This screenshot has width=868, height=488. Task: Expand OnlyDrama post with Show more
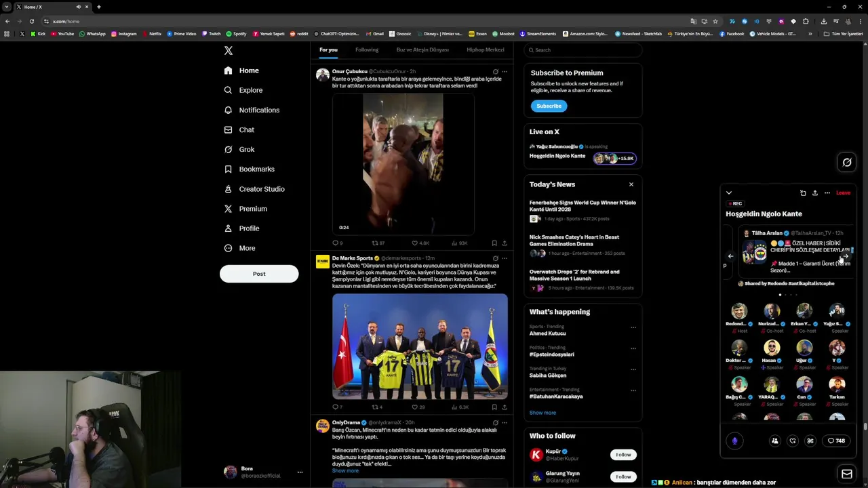(345, 470)
